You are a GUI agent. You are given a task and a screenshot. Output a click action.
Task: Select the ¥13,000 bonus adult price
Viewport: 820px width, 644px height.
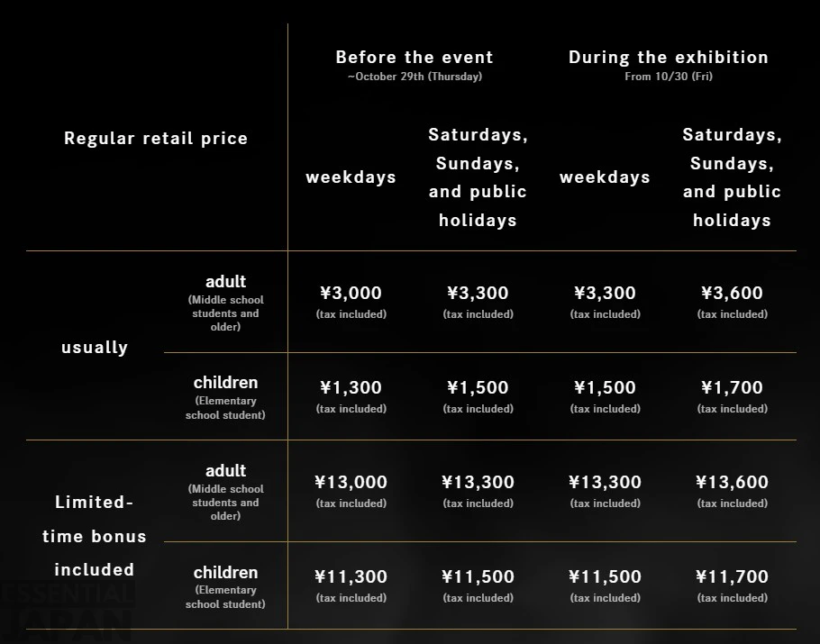click(x=351, y=482)
